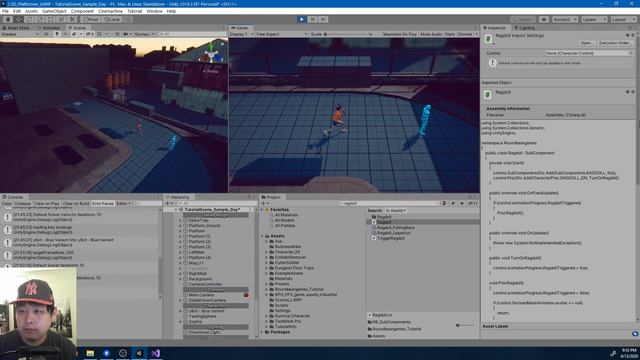
Task: Open Search by Label icon in Project
Action: (x=453, y=203)
